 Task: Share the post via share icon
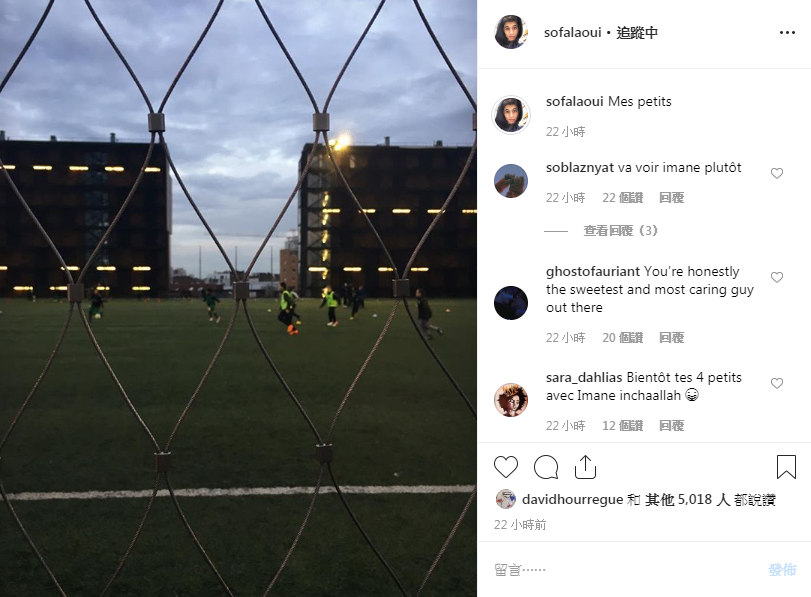coord(585,467)
